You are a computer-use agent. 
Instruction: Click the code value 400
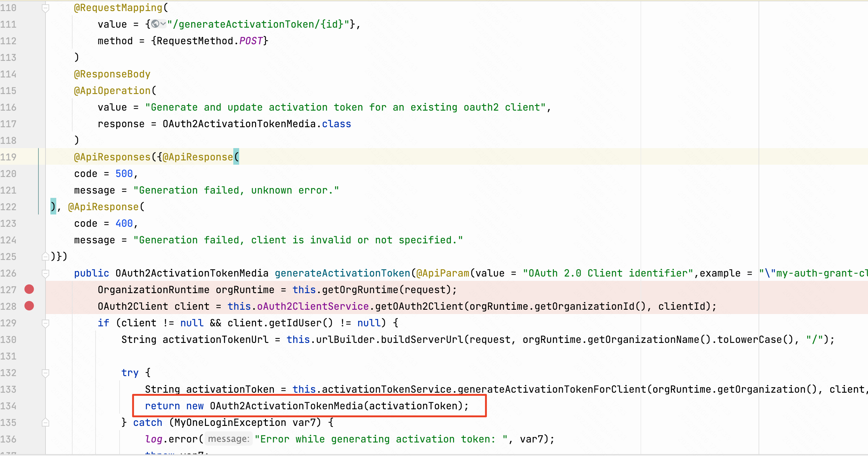click(124, 223)
